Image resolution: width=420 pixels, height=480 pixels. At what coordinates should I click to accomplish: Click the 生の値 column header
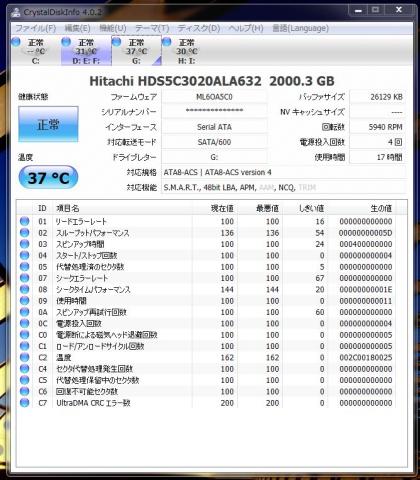pyautogui.click(x=362, y=208)
